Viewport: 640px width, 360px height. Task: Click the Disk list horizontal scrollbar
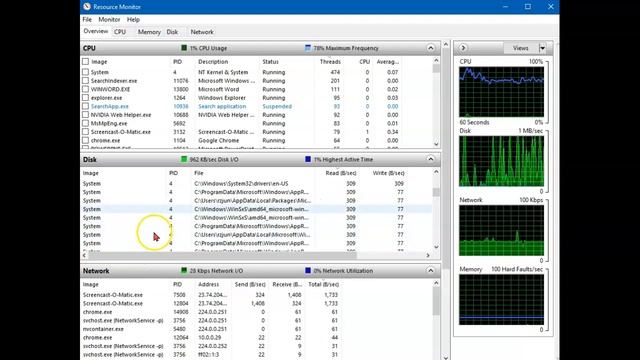[x=222, y=255]
